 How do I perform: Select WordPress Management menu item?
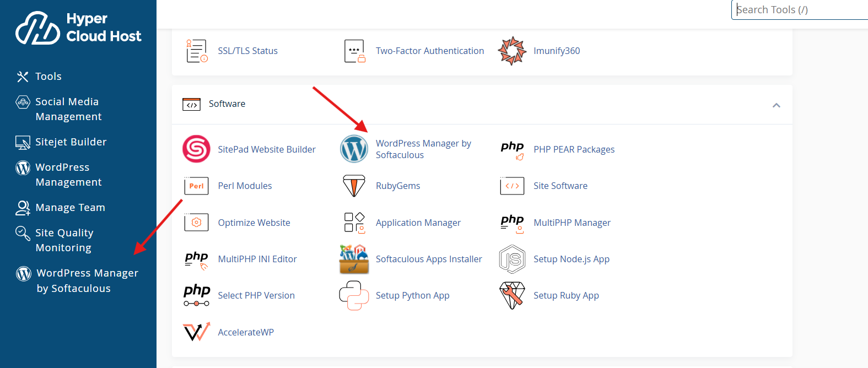(68, 175)
